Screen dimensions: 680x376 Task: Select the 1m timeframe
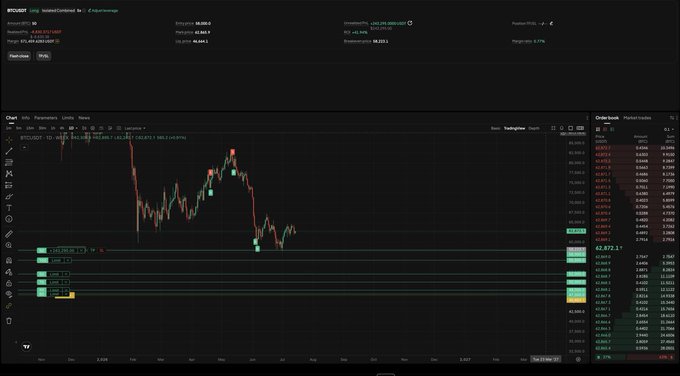click(9, 128)
